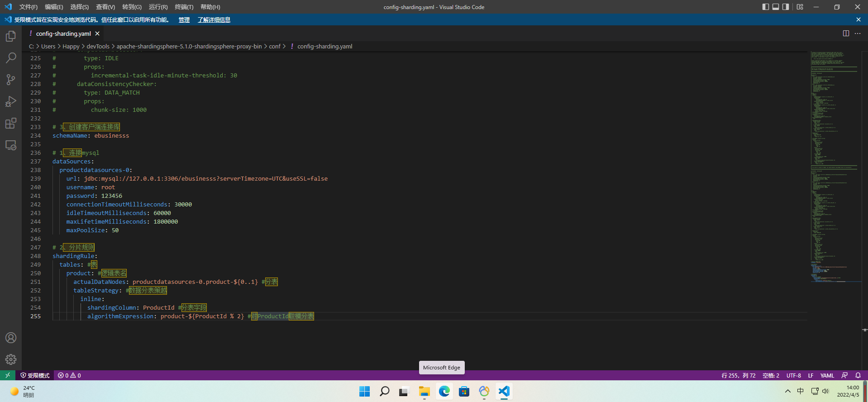
Task: Click apache-shardingsphere proxy-bin breadcrumb
Action: click(189, 46)
